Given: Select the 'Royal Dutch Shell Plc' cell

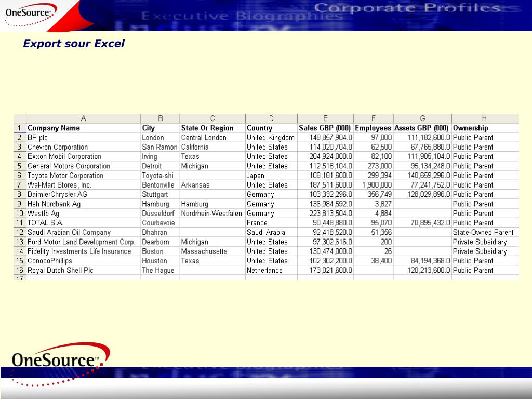Looking at the screenshot, I should click(x=84, y=270).
